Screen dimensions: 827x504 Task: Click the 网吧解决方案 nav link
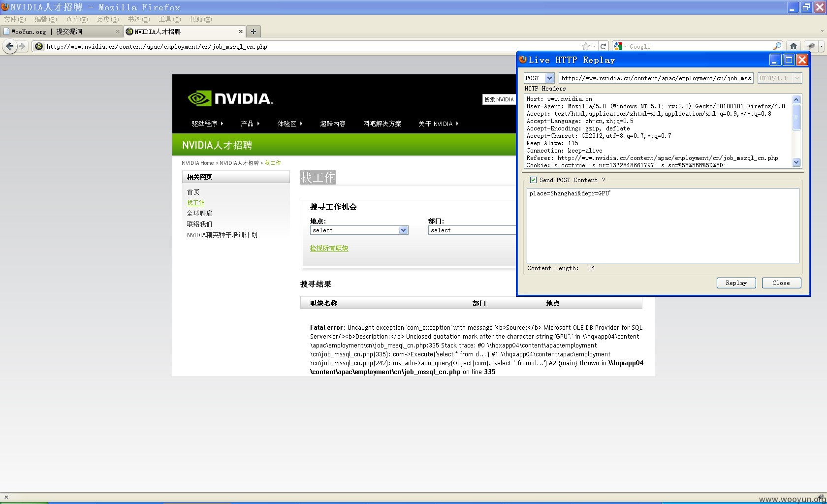coord(382,124)
